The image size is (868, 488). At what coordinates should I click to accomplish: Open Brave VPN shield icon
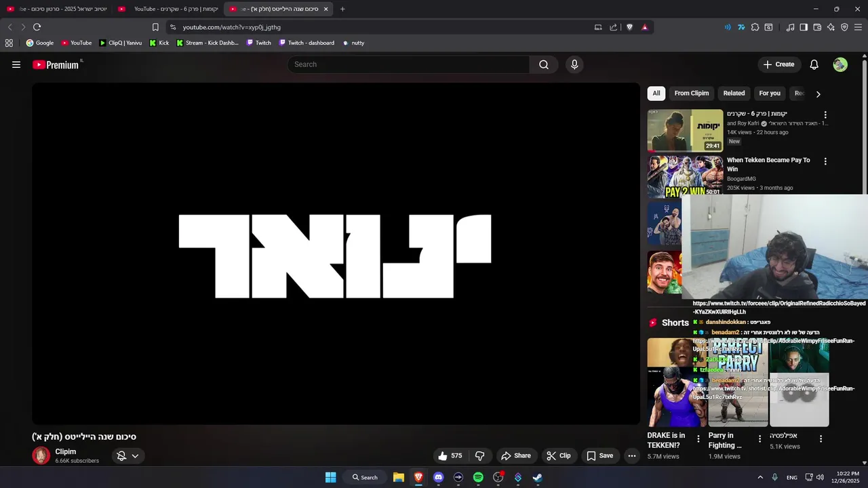(x=844, y=27)
